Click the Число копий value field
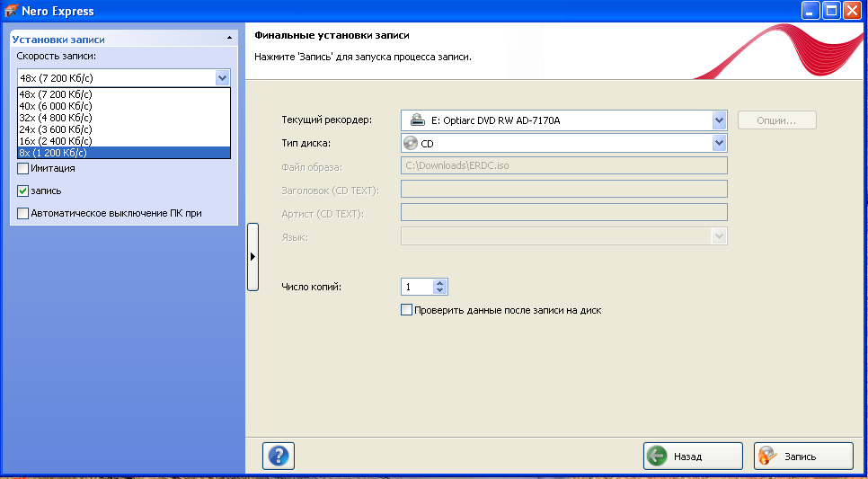Image resolution: width=868 pixels, height=479 pixels. [x=418, y=287]
